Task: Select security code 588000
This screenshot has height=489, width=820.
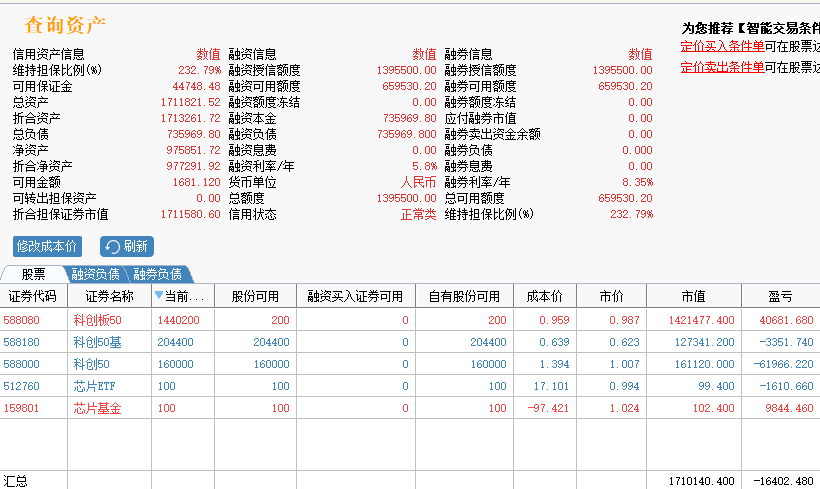Action: (x=21, y=364)
